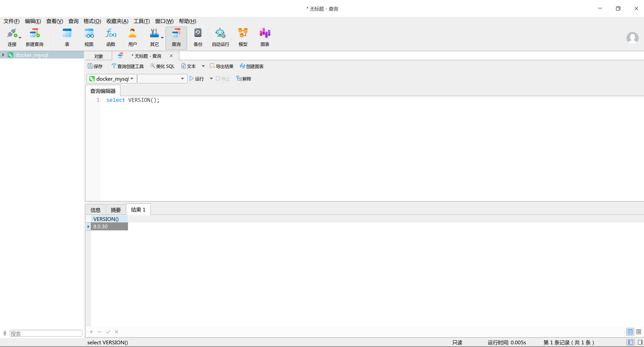The image size is (644, 347).
Task: Open the 模型 (Model) toolbar icon
Action: tap(243, 37)
